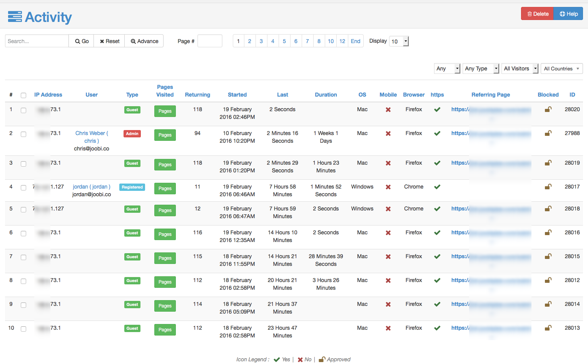Check the row 1 checkbox
This screenshot has width=588, height=364.
tap(23, 110)
